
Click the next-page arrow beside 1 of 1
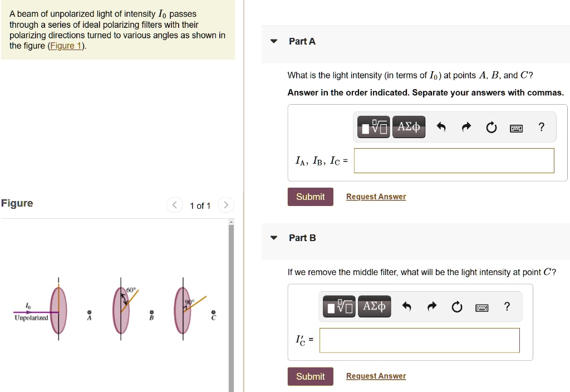click(x=225, y=205)
